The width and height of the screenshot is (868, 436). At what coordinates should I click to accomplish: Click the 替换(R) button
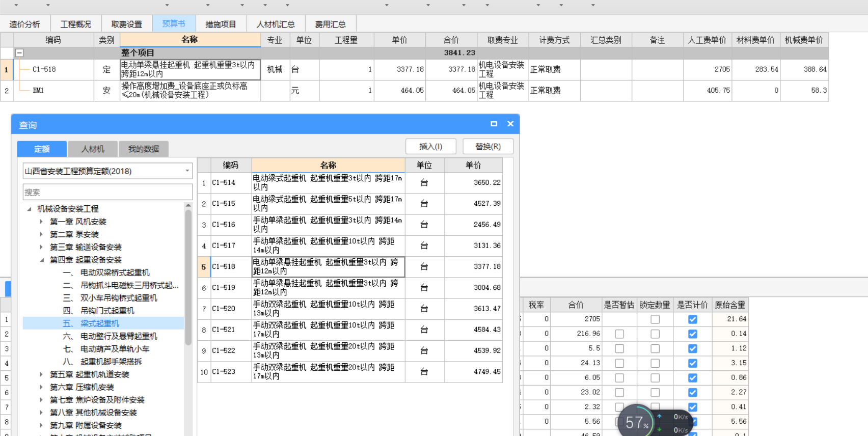coord(488,146)
